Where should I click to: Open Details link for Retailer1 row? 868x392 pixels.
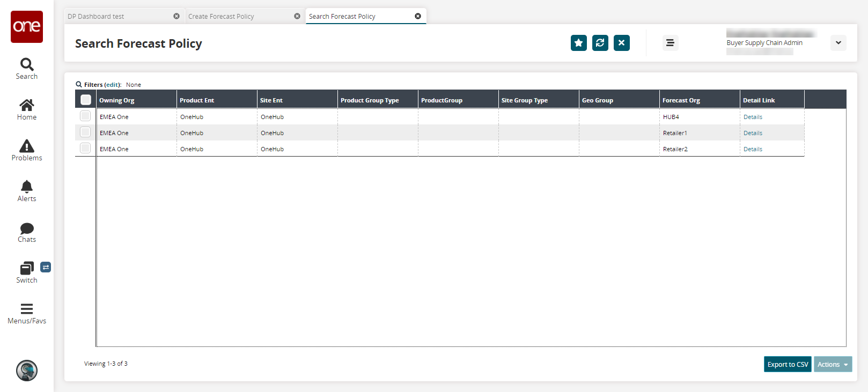pyautogui.click(x=753, y=133)
